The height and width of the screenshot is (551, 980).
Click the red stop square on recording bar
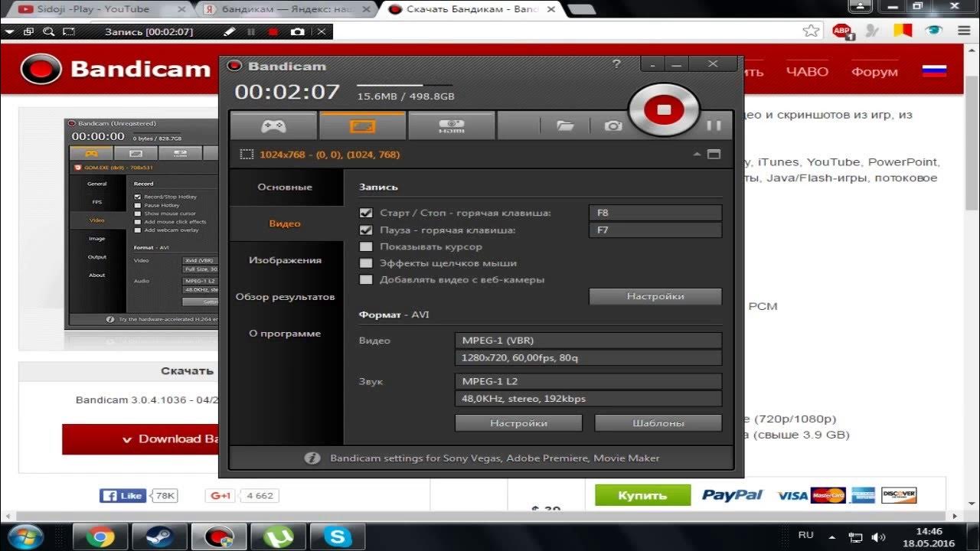coord(273,32)
